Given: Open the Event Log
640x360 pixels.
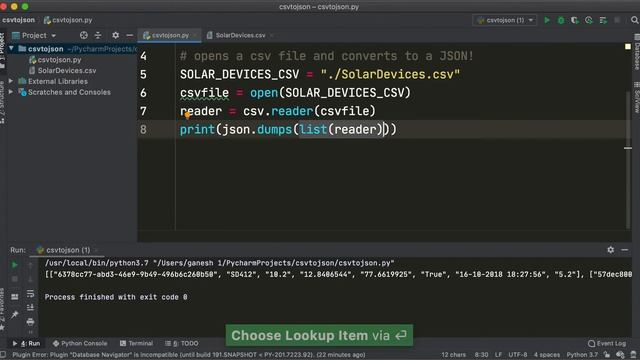Looking at the screenshot, I should [x=607, y=344].
